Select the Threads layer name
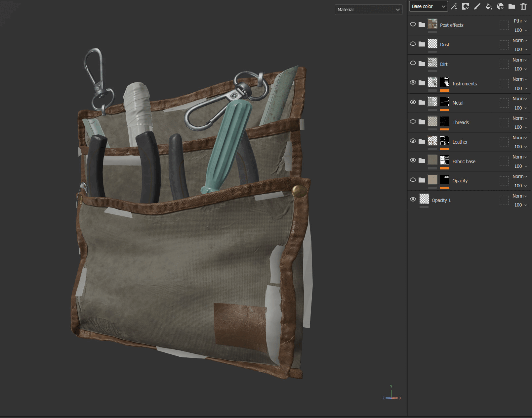 point(461,122)
